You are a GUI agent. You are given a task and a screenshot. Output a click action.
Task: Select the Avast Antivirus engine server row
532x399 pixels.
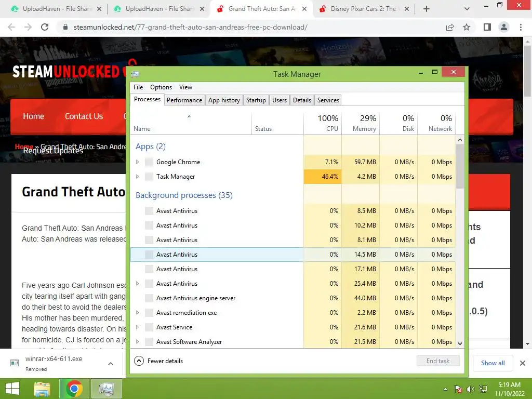[x=293, y=298]
